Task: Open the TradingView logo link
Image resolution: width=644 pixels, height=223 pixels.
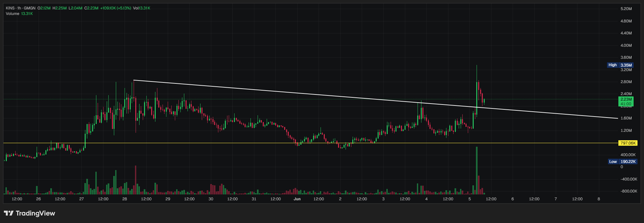Action: pos(30,213)
